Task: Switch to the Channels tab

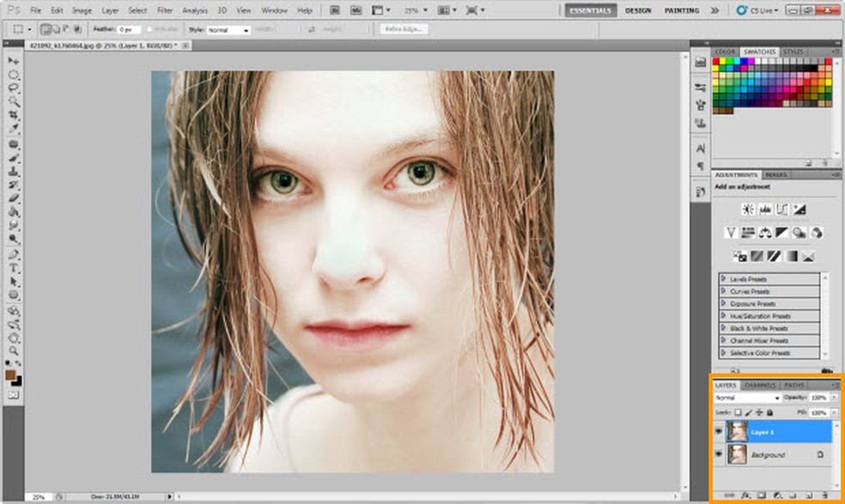Action: coord(759,386)
